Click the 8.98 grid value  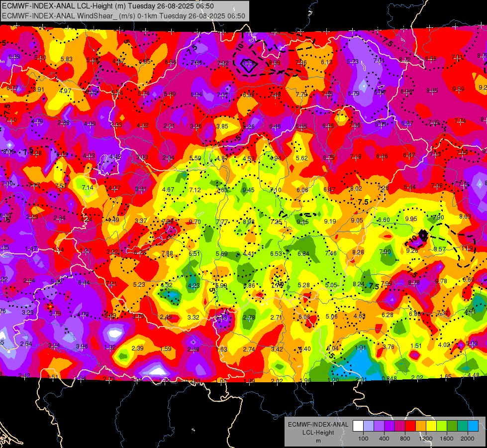[x=249, y=222]
